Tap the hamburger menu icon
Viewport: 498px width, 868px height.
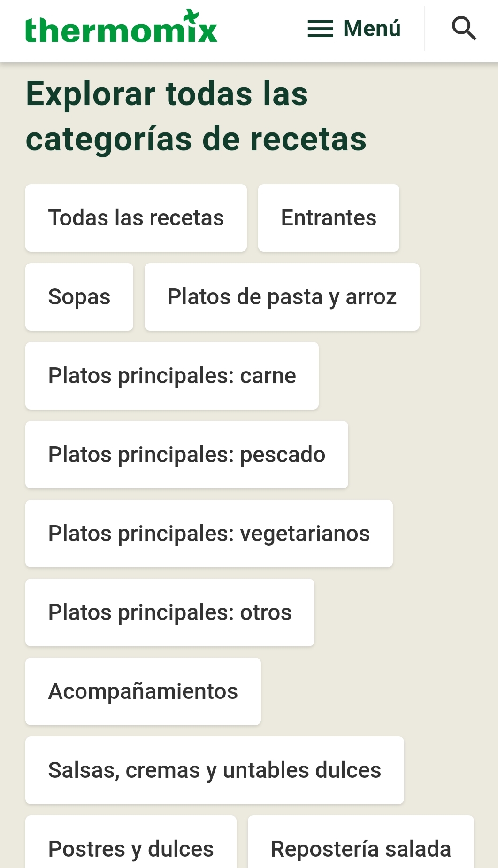[320, 29]
